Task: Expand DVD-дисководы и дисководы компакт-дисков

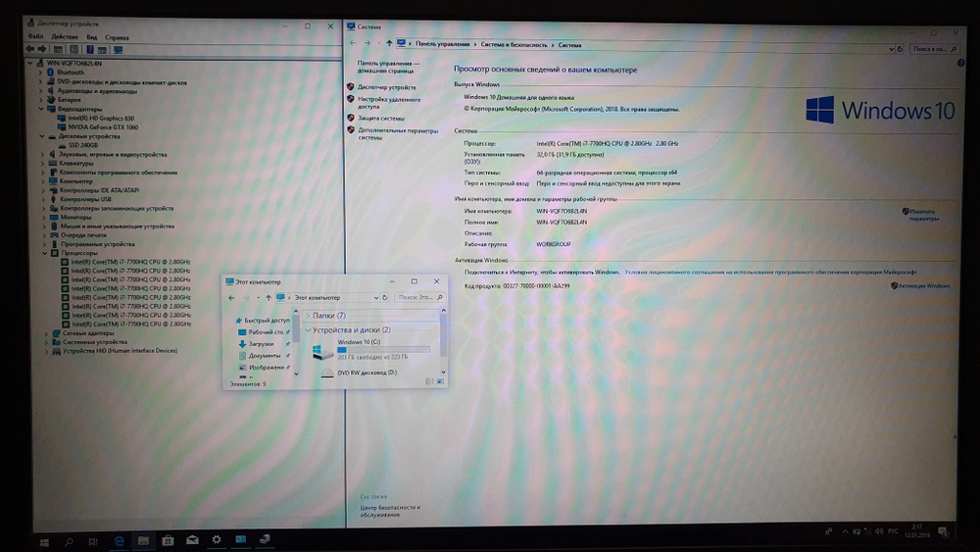Action: coord(40,82)
